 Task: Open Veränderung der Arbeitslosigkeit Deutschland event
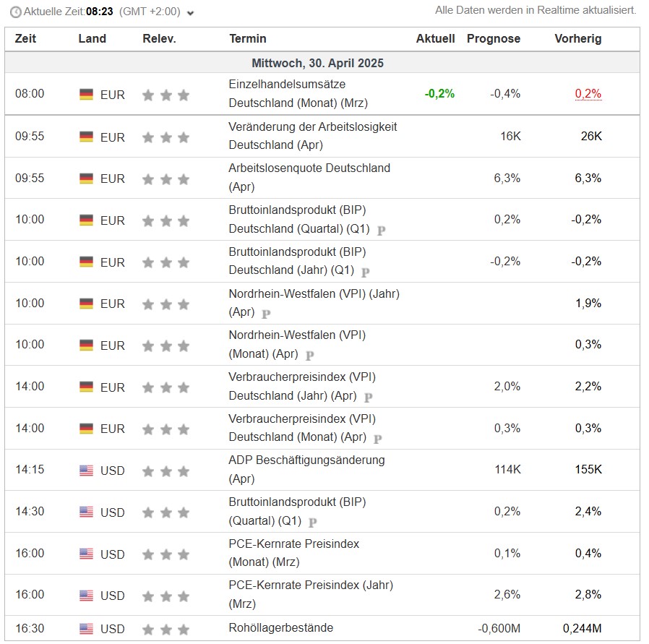312,136
